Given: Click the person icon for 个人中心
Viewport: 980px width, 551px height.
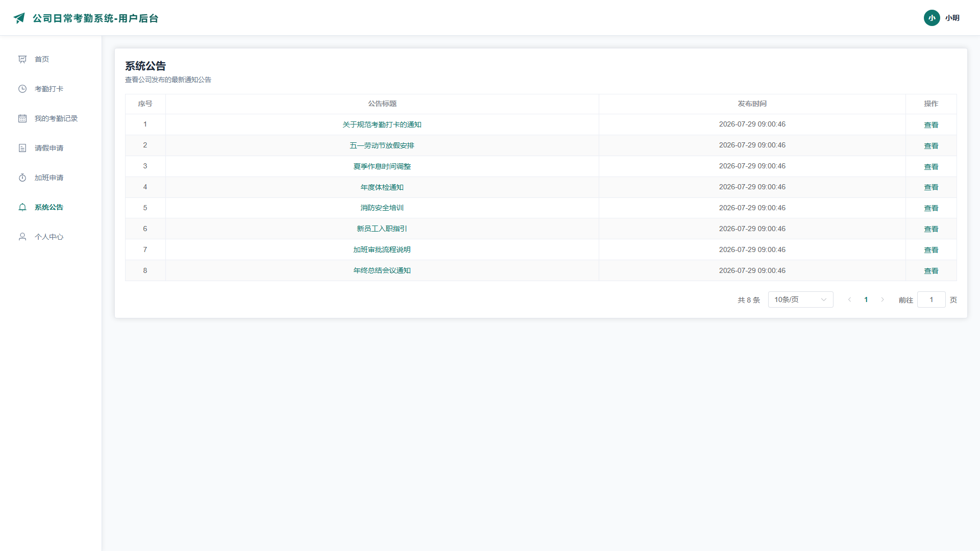Looking at the screenshot, I should pos(22,237).
